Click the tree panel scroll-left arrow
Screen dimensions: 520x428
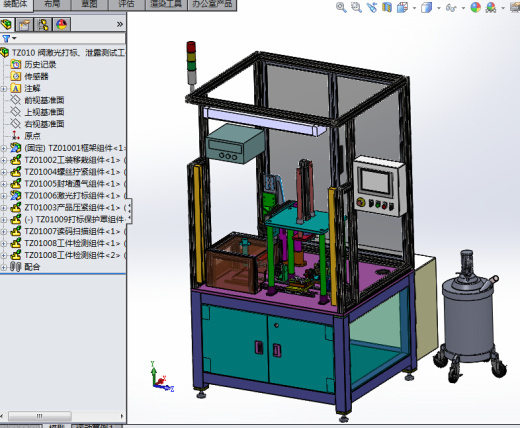(2, 416)
